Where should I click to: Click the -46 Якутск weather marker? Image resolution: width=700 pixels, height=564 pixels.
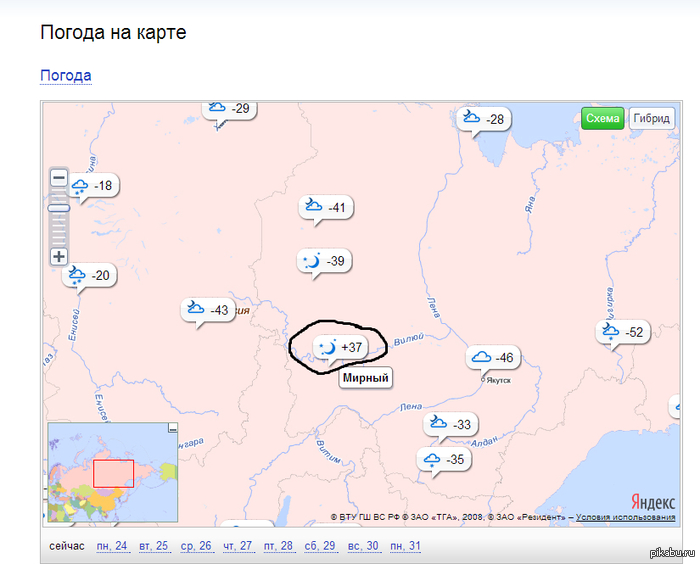[x=493, y=358]
